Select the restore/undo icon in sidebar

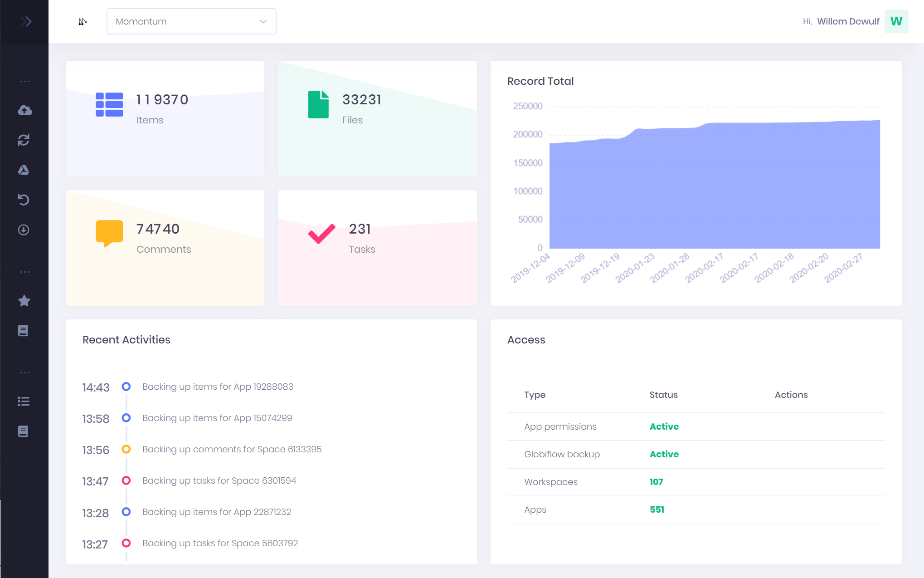pos(24,200)
